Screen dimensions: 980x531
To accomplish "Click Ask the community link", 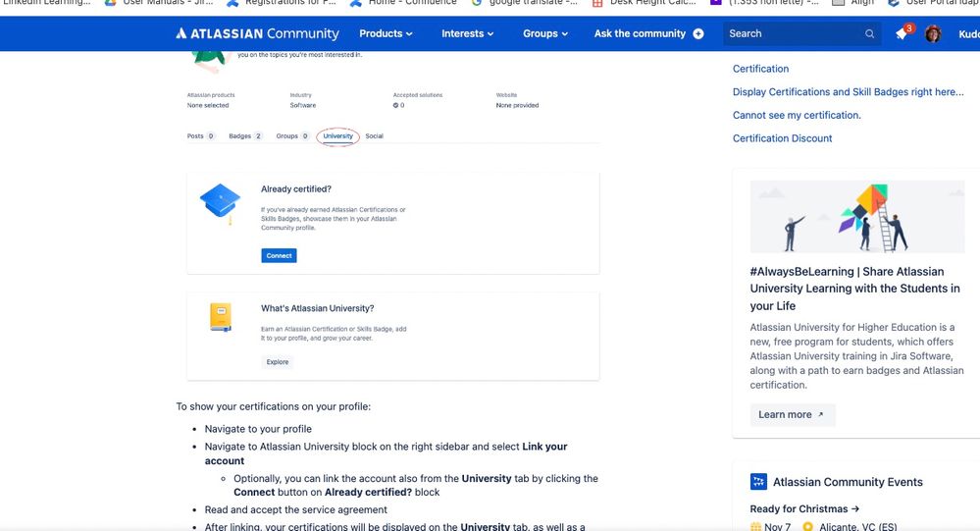I will tap(640, 33).
